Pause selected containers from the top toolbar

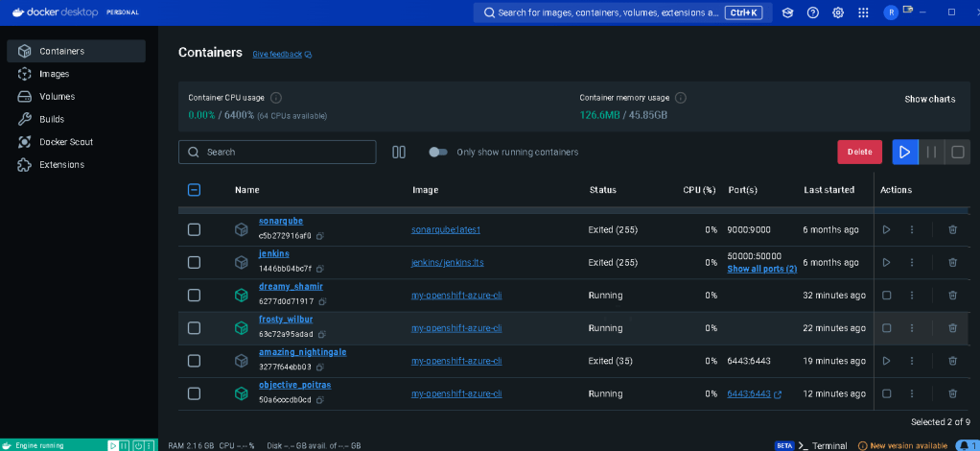931,152
